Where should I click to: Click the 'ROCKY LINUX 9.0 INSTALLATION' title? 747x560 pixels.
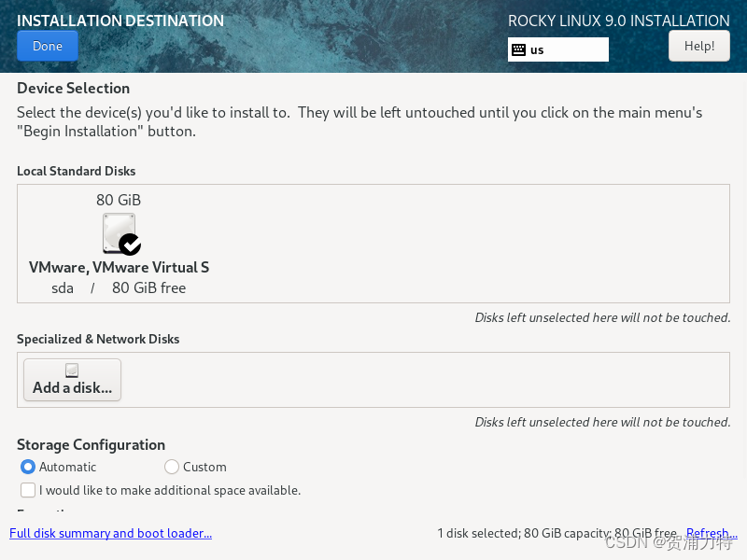(x=618, y=21)
